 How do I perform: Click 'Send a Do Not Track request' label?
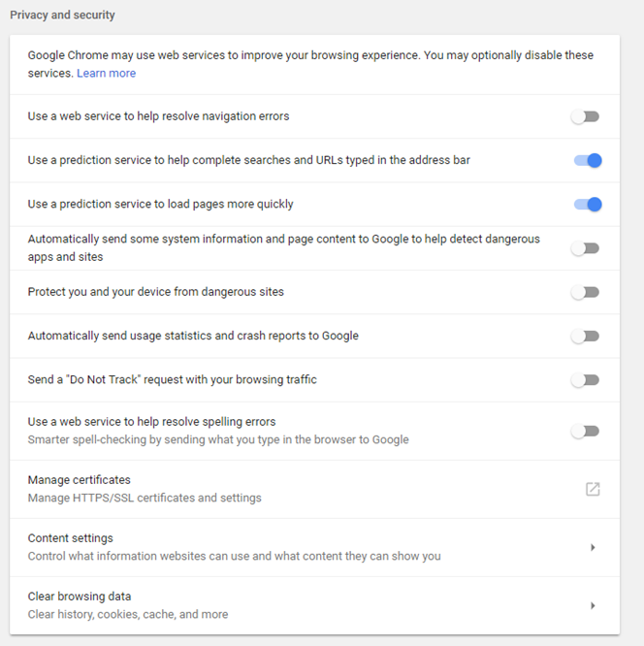pyautogui.click(x=173, y=379)
